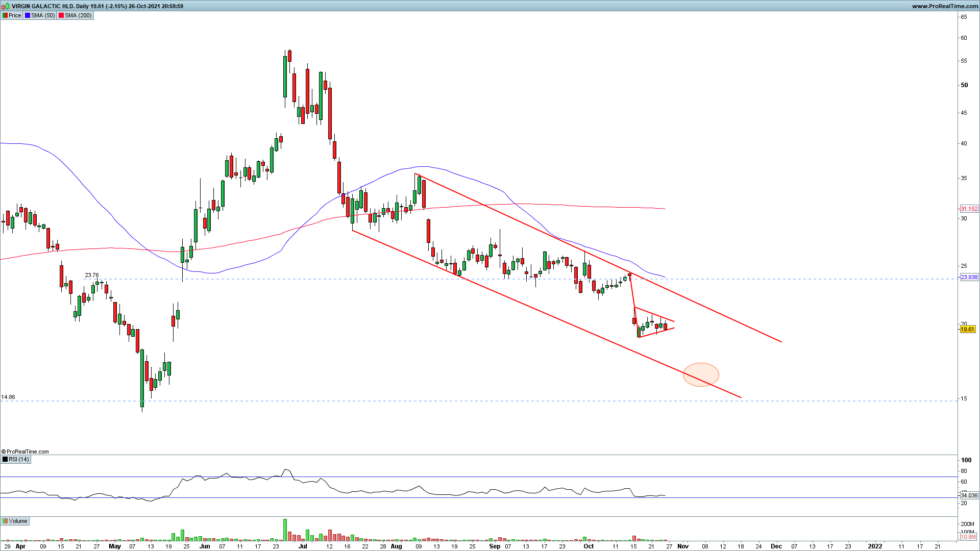Click the © ProRealTime.com watermark link

tap(26, 452)
